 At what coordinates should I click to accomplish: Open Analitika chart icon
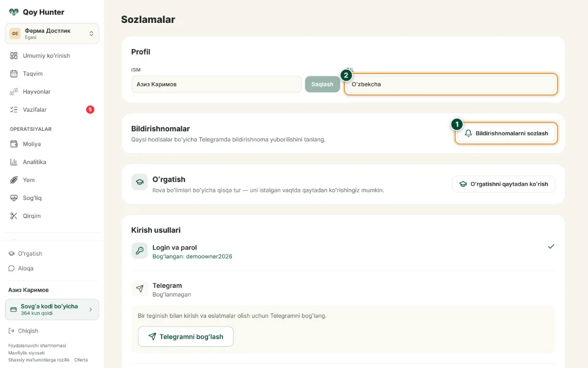pos(14,162)
